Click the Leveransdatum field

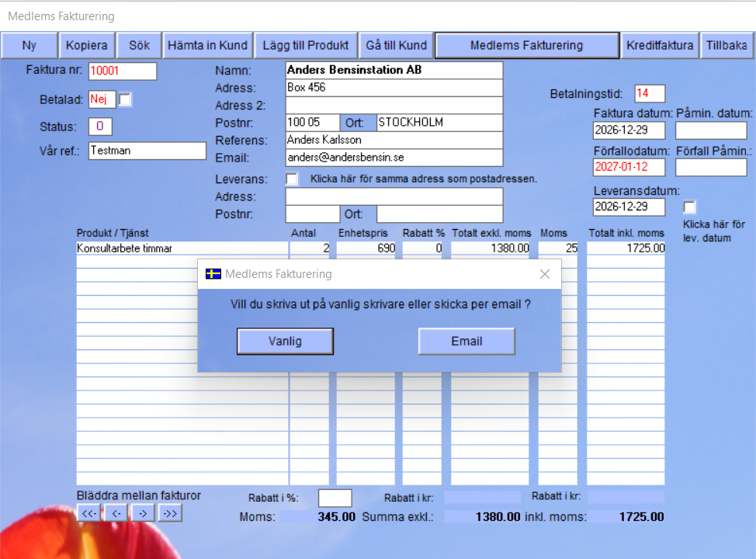click(629, 207)
